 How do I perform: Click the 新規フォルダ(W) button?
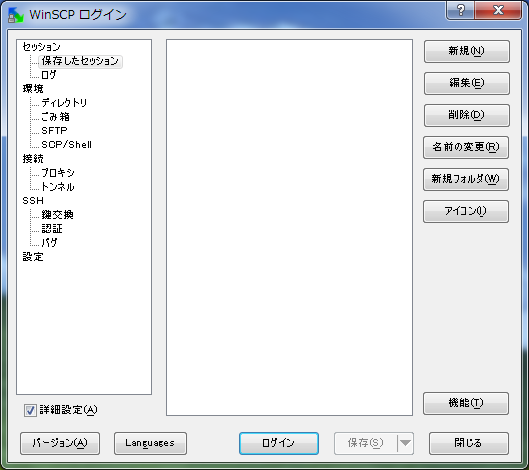(466, 179)
